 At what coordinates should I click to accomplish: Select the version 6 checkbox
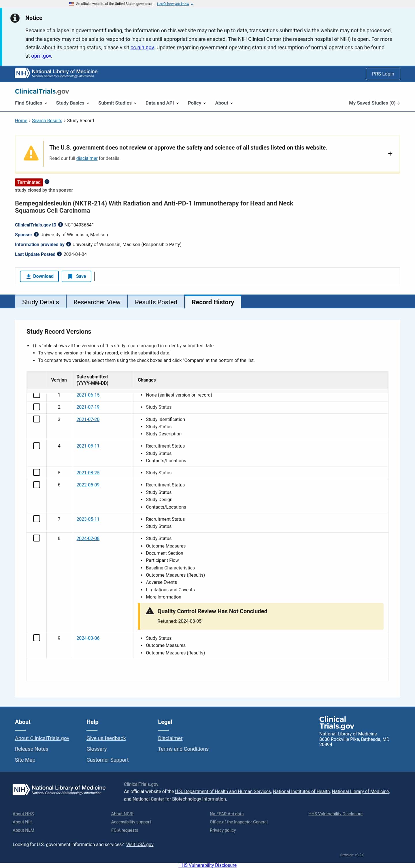pos(37,484)
